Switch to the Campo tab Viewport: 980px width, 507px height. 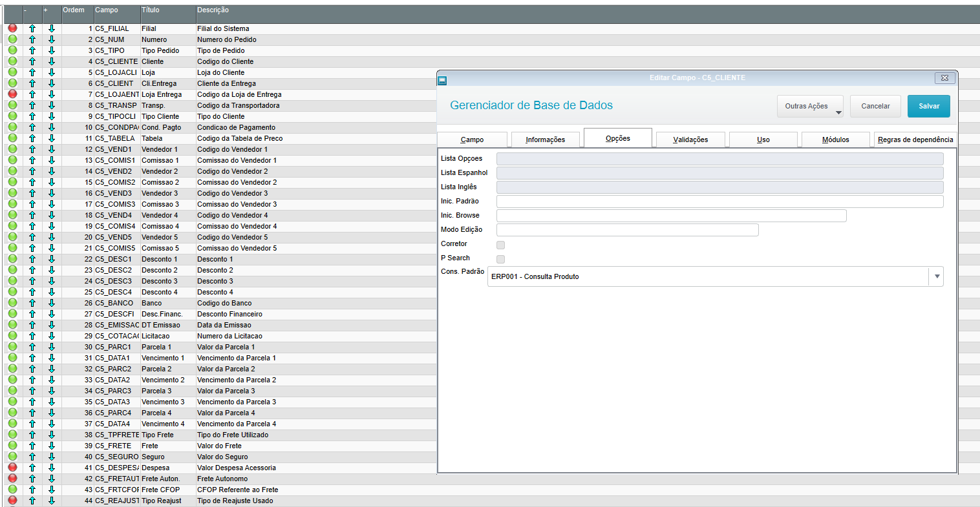(472, 140)
